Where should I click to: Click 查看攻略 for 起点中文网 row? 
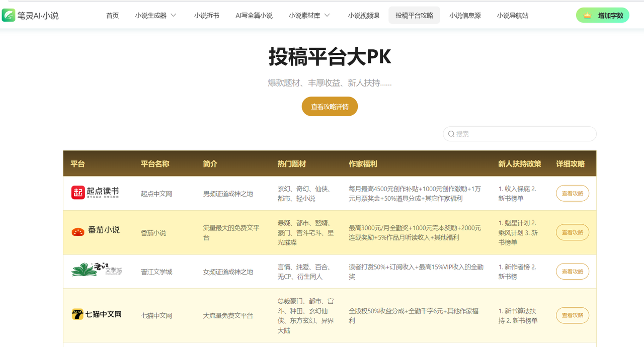tap(573, 194)
